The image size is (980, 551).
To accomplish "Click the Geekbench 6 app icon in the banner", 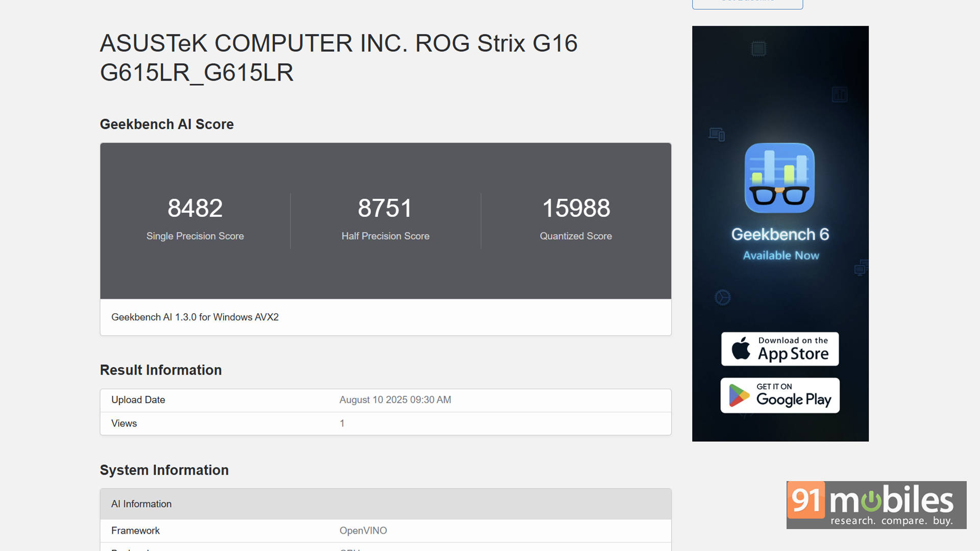I will coord(779,178).
